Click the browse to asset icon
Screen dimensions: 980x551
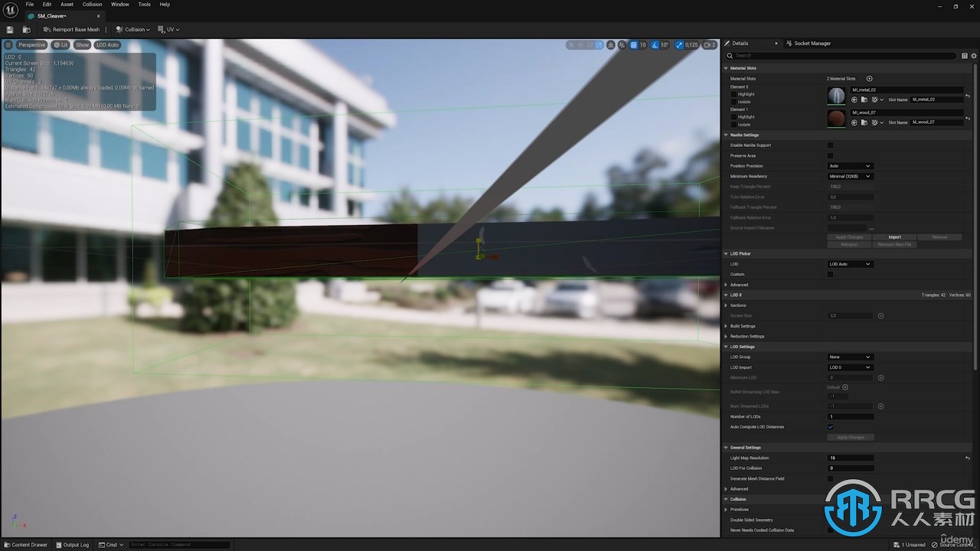coord(27,30)
